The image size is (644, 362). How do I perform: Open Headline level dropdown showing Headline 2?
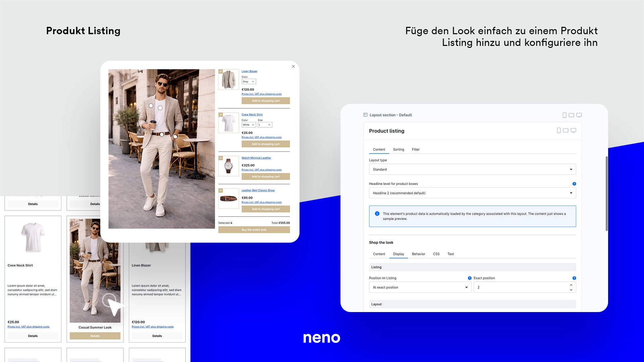pos(472,193)
